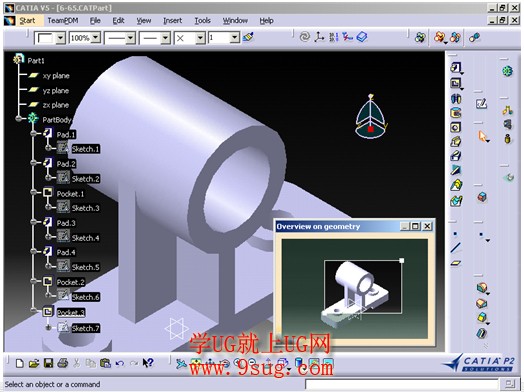Open the point symbol X dropdown
Image resolution: width=524 pixels, height=392 pixels.
point(200,38)
